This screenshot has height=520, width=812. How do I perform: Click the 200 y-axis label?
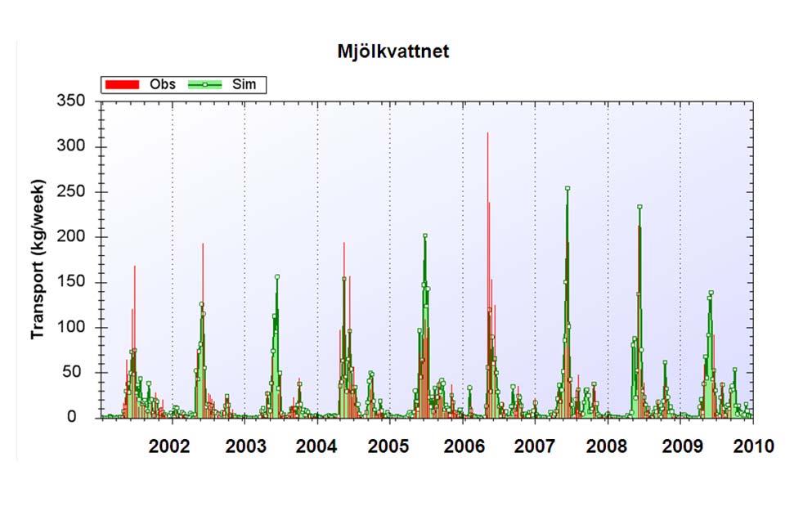click(x=71, y=236)
